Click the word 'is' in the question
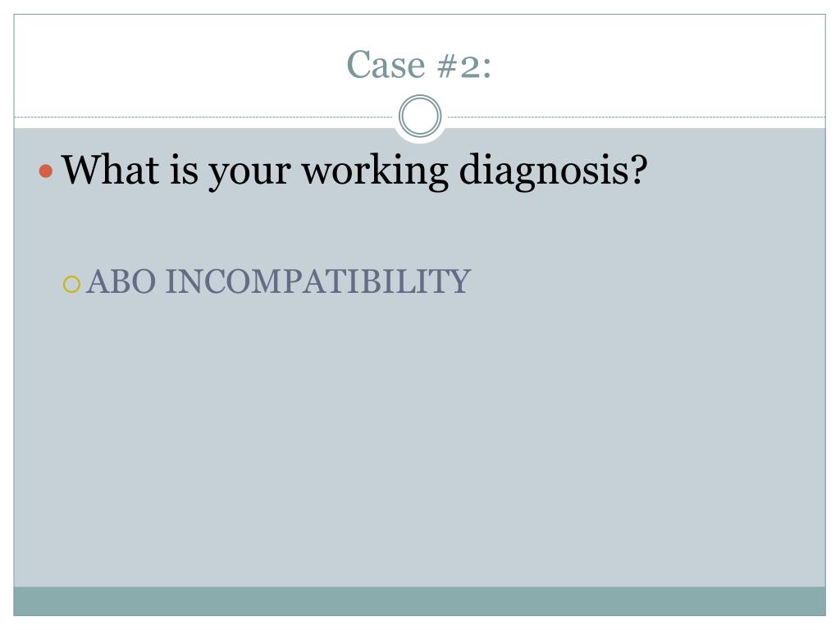840x630 pixels. click(x=185, y=169)
